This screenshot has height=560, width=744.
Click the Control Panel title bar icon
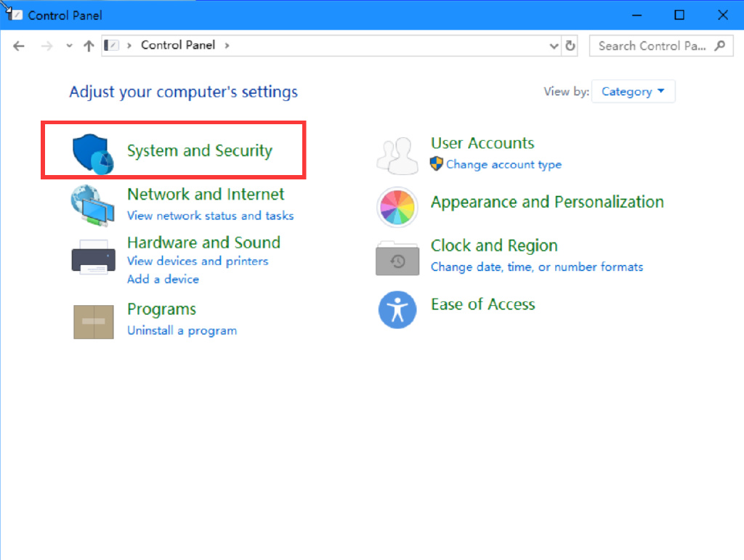pyautogui.click(x=15, y=15)
